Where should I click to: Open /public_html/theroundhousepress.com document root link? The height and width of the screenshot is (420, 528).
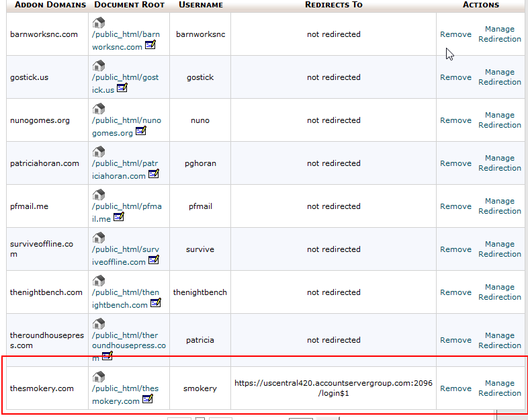(129, 347)
